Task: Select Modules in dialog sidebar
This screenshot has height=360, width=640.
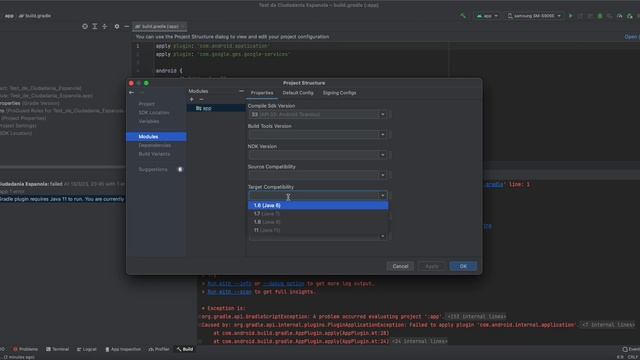Action: (156, 137)
